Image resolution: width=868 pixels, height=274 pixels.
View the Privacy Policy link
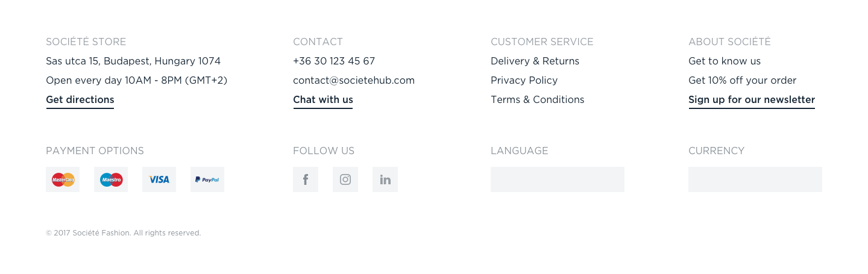pyautogui.click(x=524, y=81)
